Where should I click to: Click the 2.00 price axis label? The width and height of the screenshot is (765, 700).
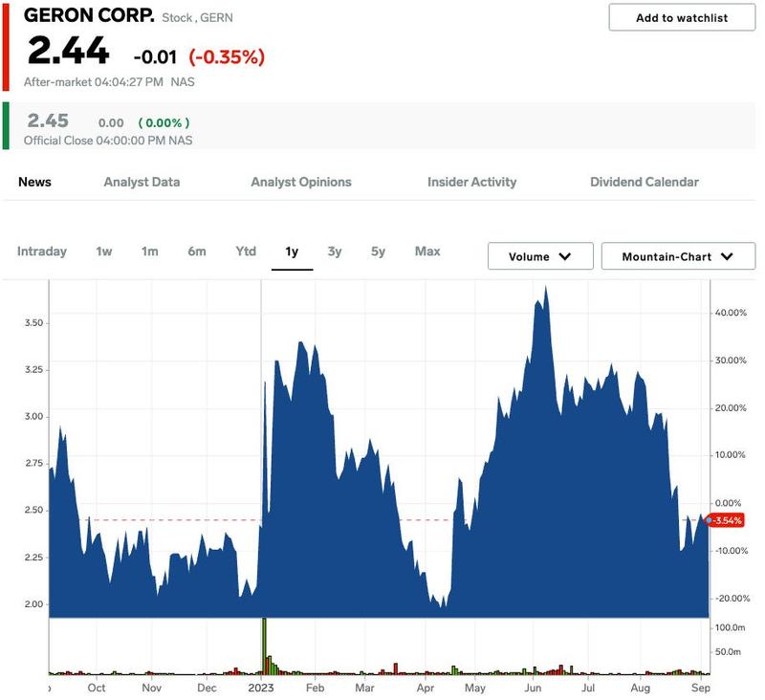click(x=34, y=604)
